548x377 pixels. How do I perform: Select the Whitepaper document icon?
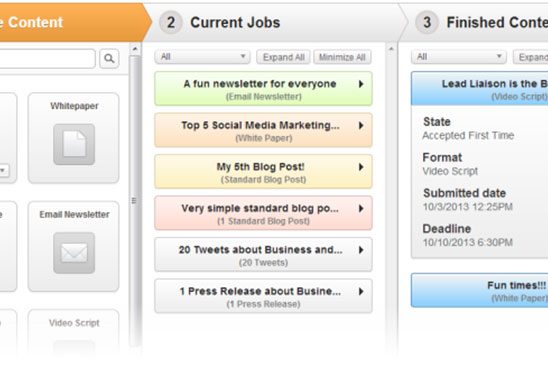[74, 144]
